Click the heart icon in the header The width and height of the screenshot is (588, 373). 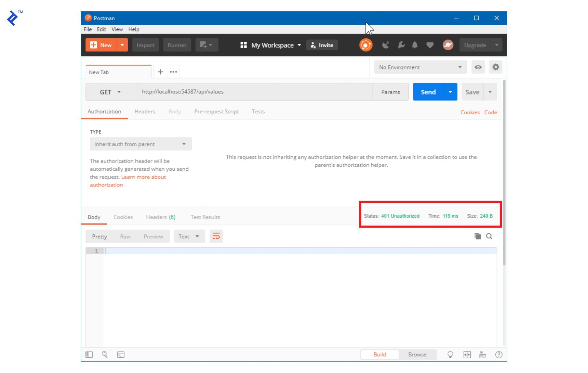pyautogui.click(x=430, y=45)
